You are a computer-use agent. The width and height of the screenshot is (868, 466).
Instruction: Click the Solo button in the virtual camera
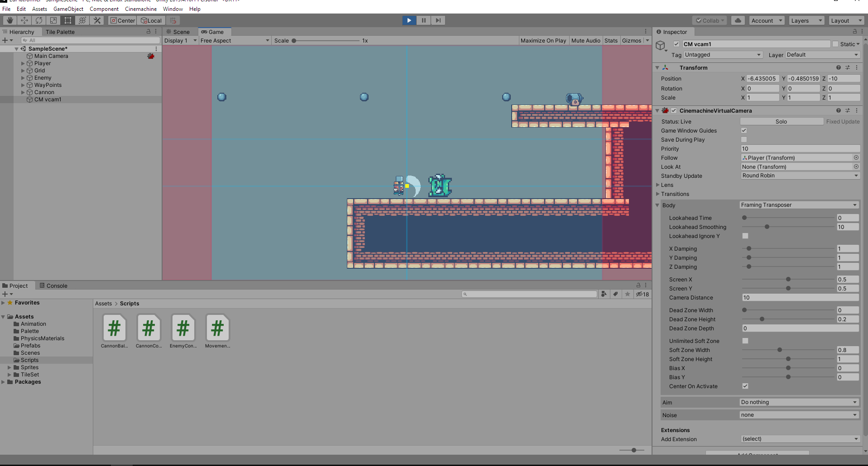pos(782,121)
